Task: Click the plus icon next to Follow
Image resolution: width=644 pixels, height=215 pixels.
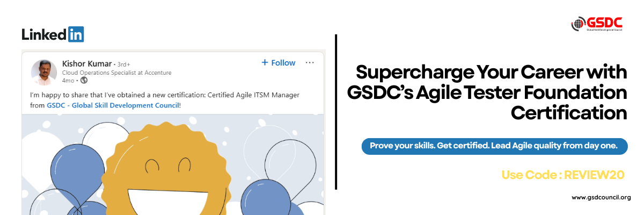Action: pyautogui.click(x=265, y=63)
